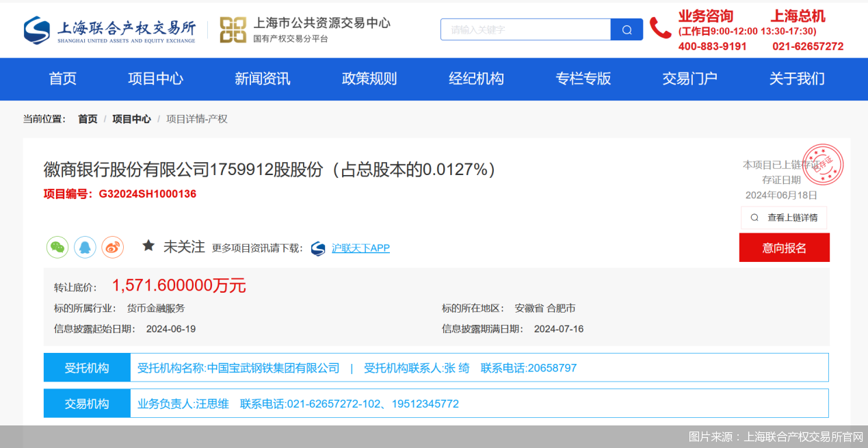Click into the keyword search field
This screenshot has width=868, height=448.
point(525,29)
